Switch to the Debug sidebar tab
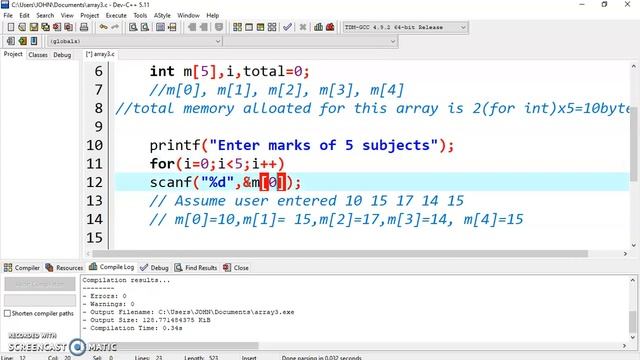640x360 pixels. point(62,55)
